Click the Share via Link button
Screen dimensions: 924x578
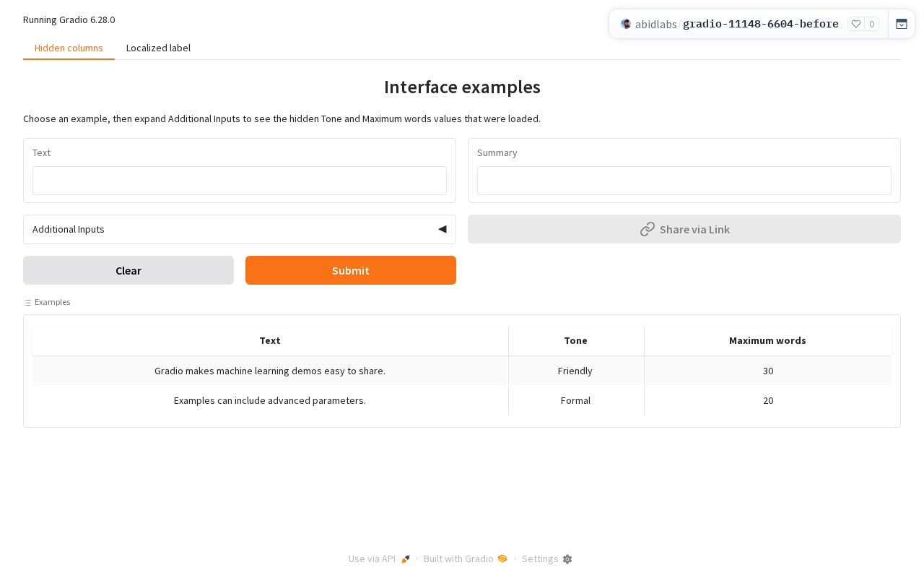(684, 229)
